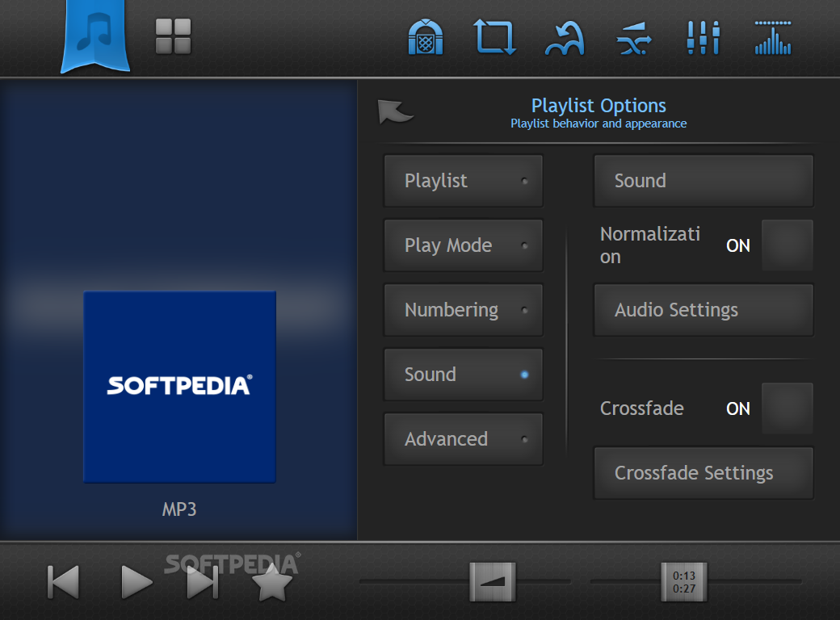
Task: Click the seek slider handle showing 0:13
Action: click(x=684, y=582)
